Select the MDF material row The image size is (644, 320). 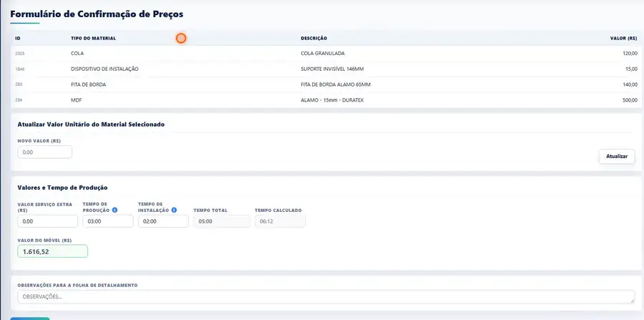point(326,100)
